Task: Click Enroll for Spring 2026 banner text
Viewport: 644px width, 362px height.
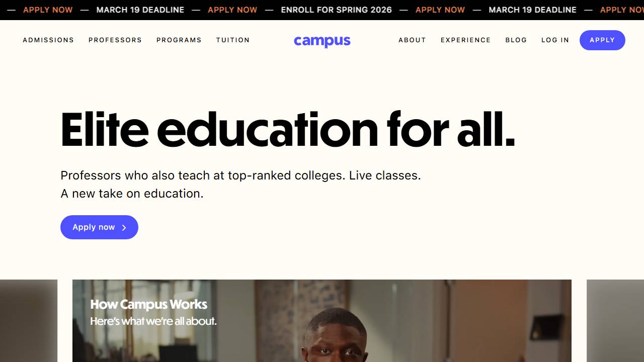Action: 336,10
